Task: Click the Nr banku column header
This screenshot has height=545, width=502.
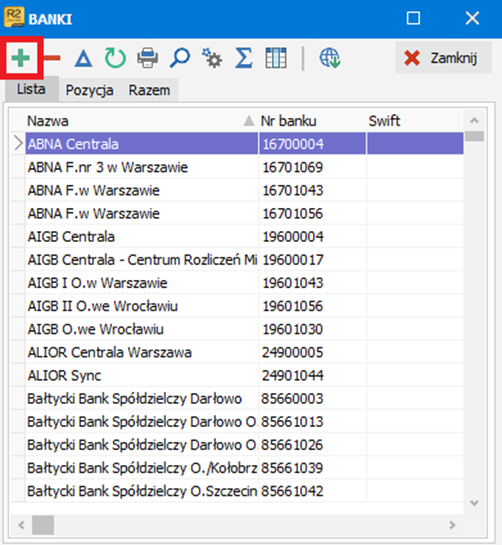Action: (x=312, y=121)
